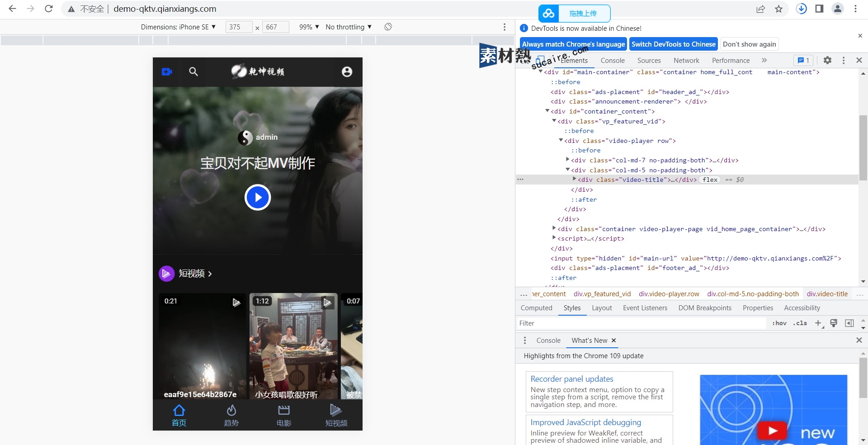This screenshot has height=445, width=868.
Task: Click Switch DevTools to Chinese
Action: [x=674, y=44]
